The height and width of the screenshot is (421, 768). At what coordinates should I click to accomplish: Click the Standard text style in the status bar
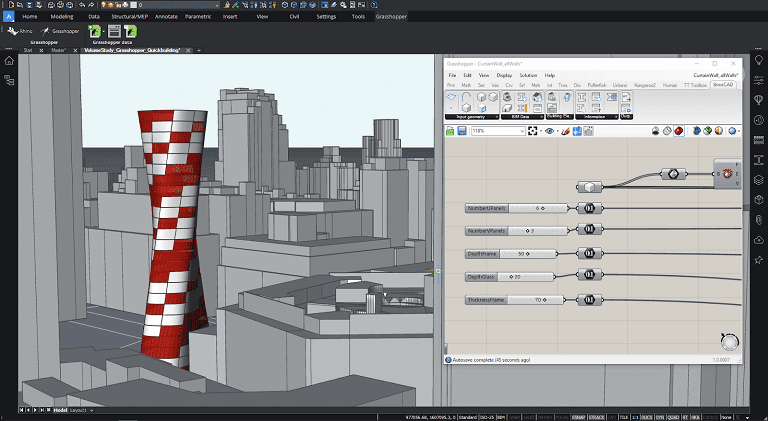pyautogui.click(x=468, y=417)
